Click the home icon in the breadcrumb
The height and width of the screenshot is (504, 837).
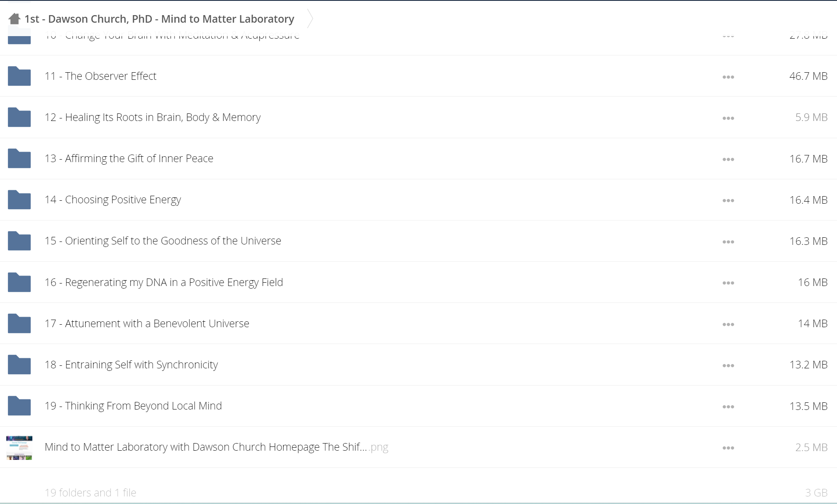coord(14,19)
